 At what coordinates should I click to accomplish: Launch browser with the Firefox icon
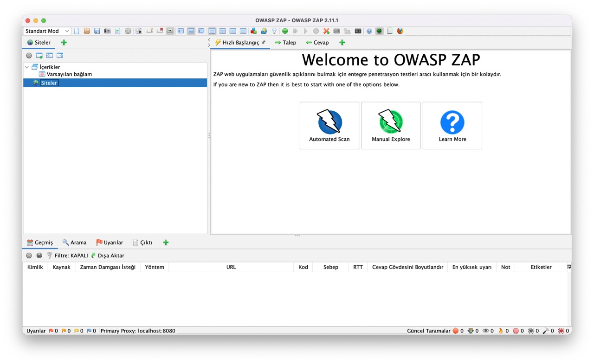point(400,31)
